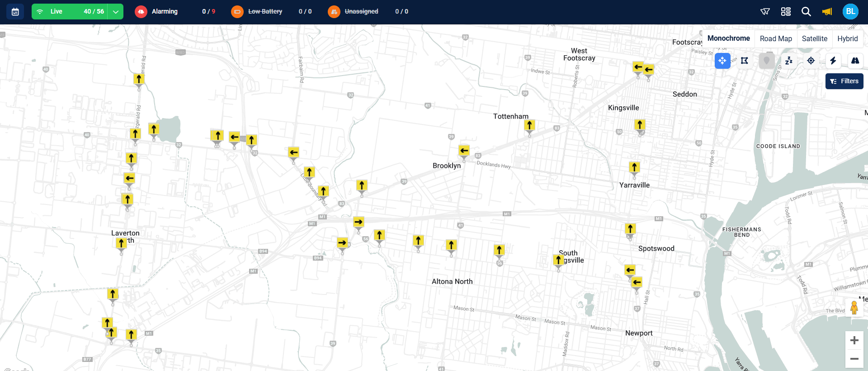Click the Docklands Hwy road label
This screenshot has width=868, height=371.
point(494,165)
